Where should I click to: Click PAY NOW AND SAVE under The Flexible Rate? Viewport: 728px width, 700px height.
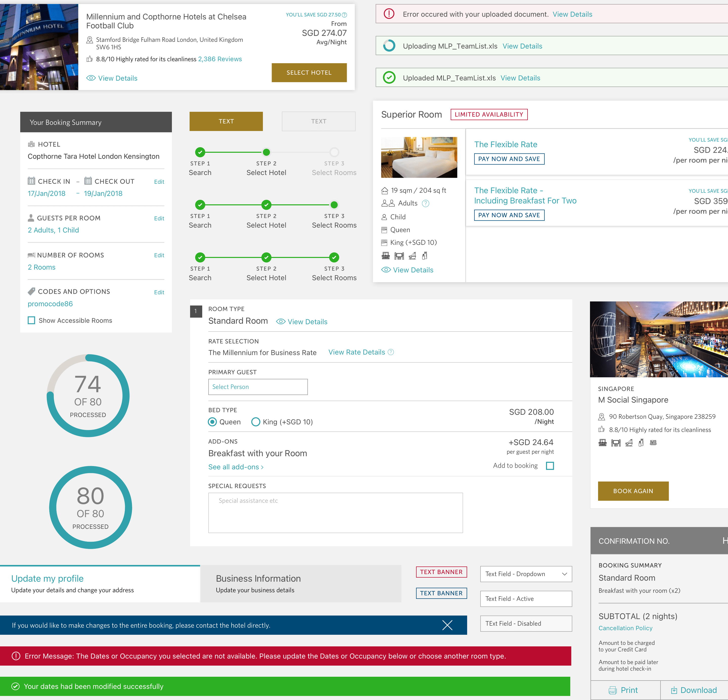[x=509, y=159]
